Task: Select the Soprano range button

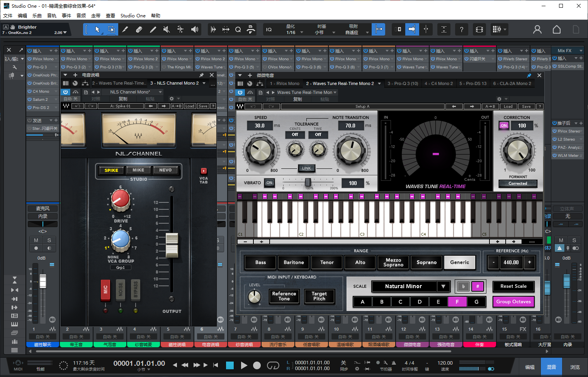Action: coord(427,262)
